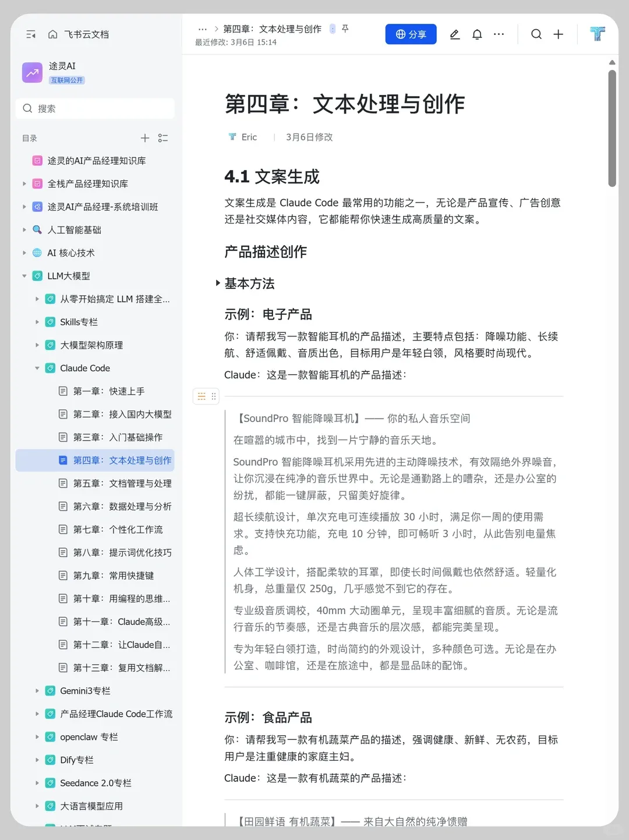629x840 pixels.
Task: Open the top-right profile avatar logo
Action: 598,34
